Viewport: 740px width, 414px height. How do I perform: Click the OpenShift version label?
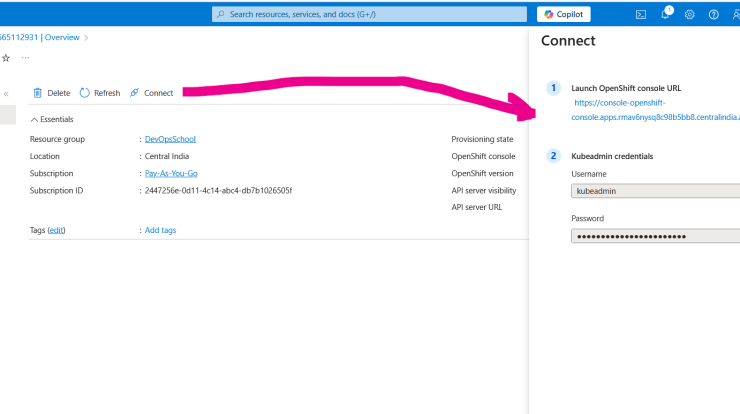[x=482, y=173]
